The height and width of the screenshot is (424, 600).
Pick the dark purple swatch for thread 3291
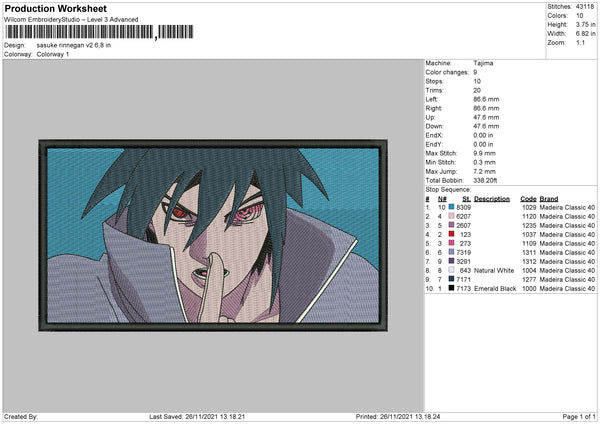coord(451,261)
